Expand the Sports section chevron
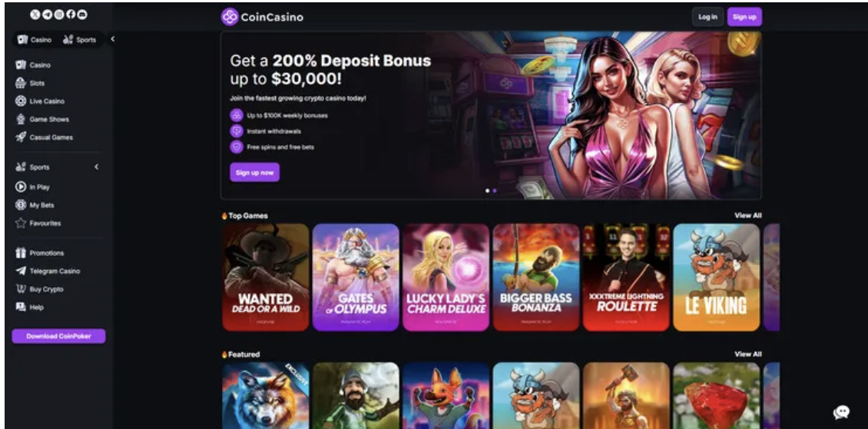The height and width of the screenshot is (429, 868). pos(96,167)
